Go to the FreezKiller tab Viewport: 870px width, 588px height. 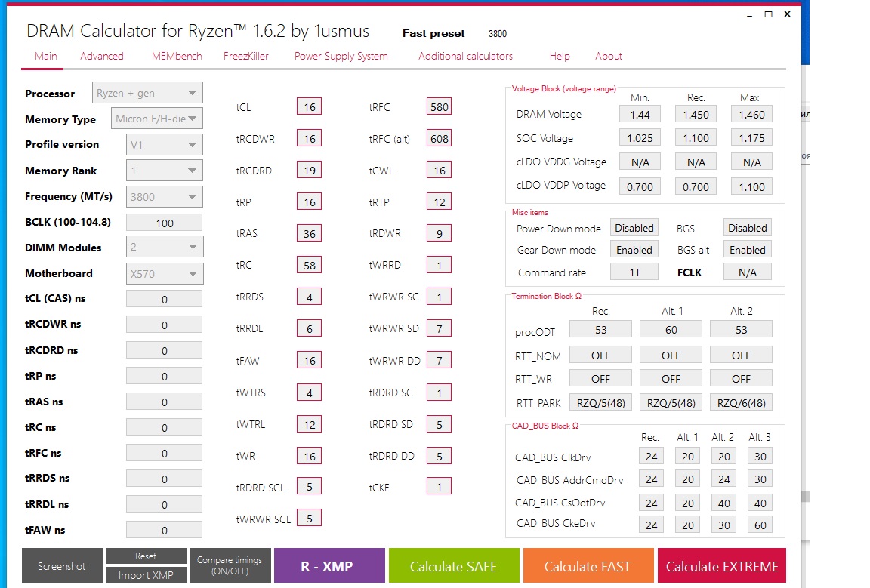click(x=245, y=56)
